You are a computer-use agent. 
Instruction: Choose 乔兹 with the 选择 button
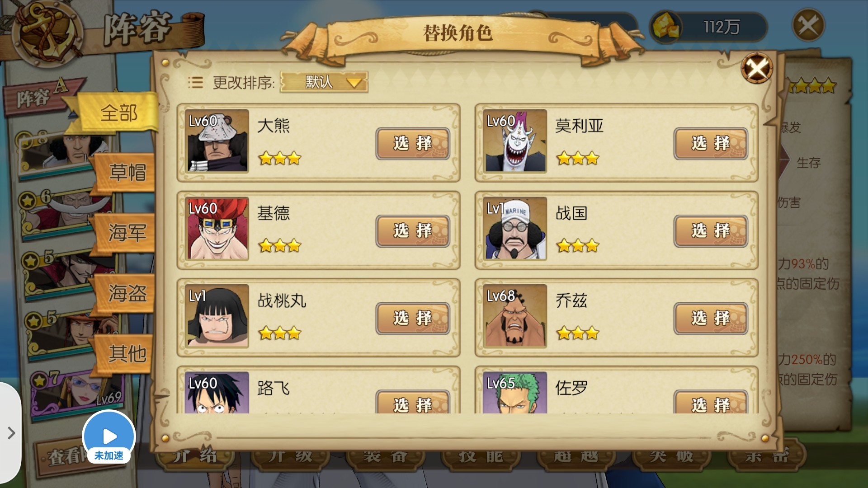pyautogui.click(x=711, y=319)
